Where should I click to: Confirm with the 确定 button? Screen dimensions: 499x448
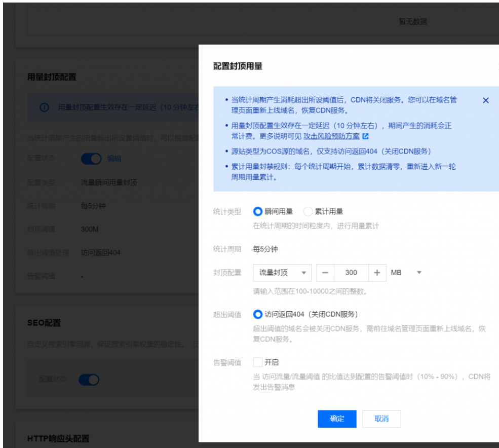[337, 419]
